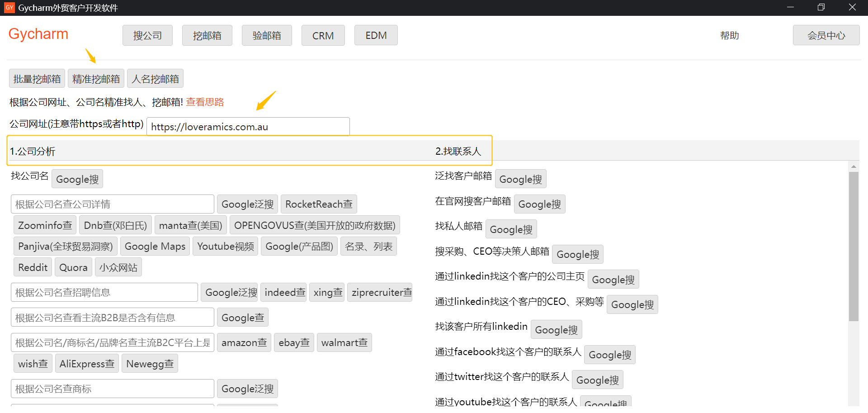
Task: Click Google搜 next to 找该客户所有linkedin
Action: tap(557, 330)
